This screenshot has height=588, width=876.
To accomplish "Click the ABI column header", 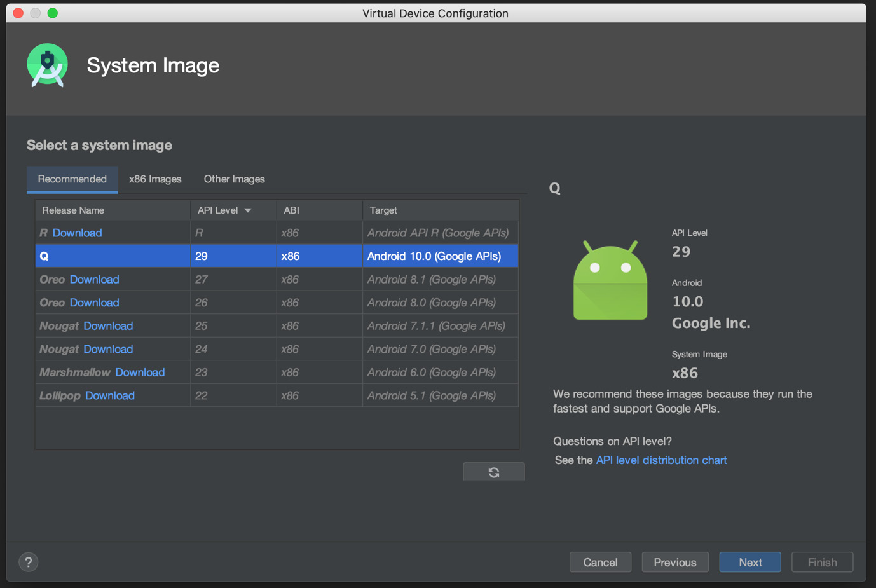I will coord(319,210).
